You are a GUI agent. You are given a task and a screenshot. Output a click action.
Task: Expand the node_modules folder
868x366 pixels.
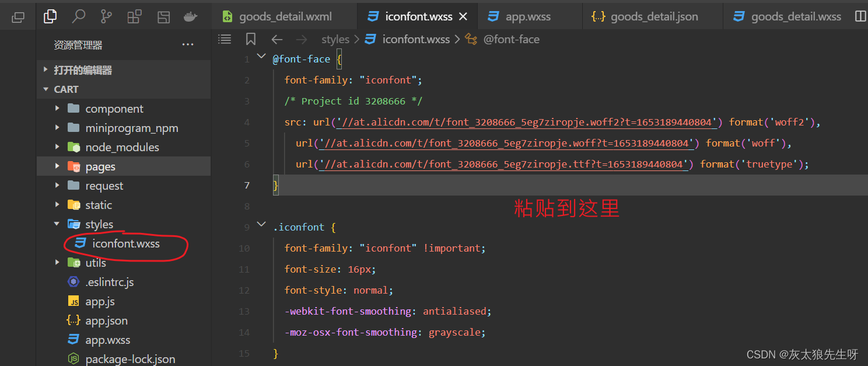124,147
